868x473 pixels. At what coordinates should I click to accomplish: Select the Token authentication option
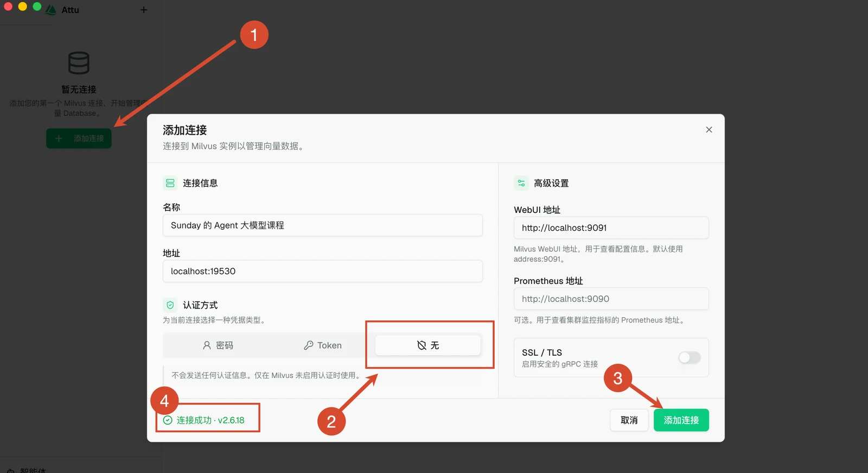tap(323, 345)
